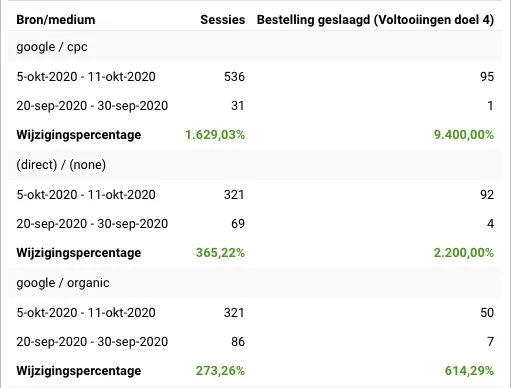Screen dimensions: 511x388
Task: Select the (direct) / (none) source row
Action: [255, 165]
